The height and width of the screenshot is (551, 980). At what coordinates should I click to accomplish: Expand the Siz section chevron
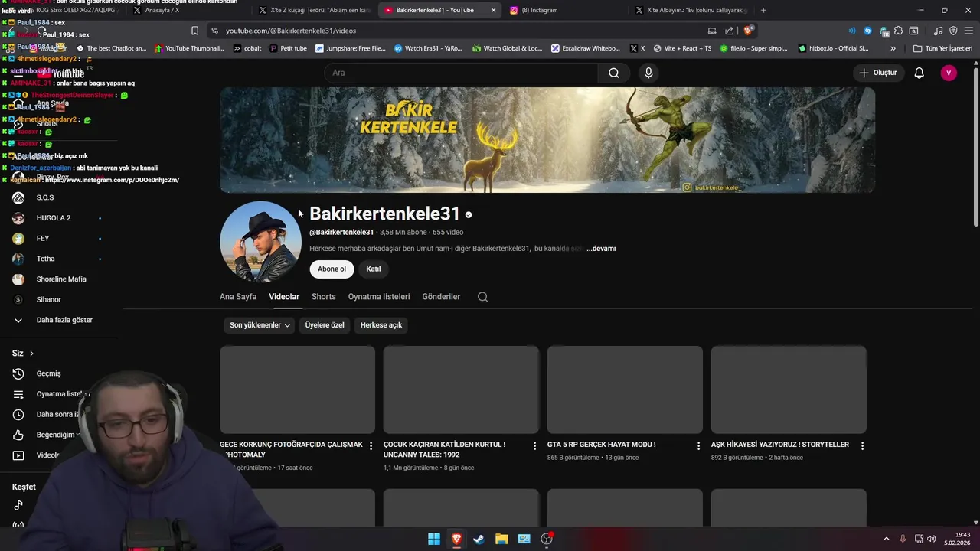pyautogui.click(x=31, y=354)
